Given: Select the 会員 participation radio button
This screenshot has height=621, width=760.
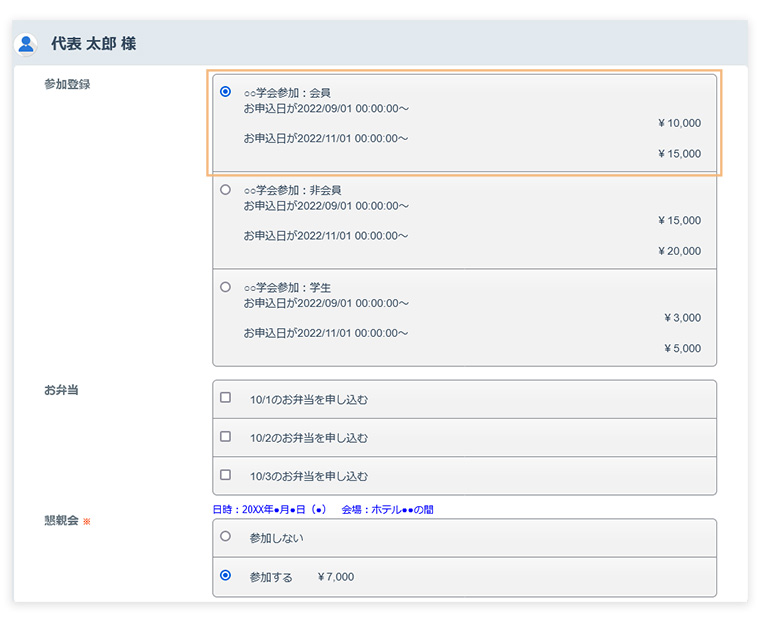Looking at the screenshot, I should click(x=225, y=91).
